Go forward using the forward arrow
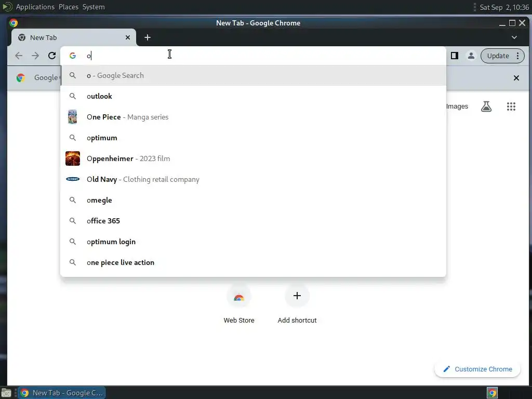 click(x=35, y=56)
